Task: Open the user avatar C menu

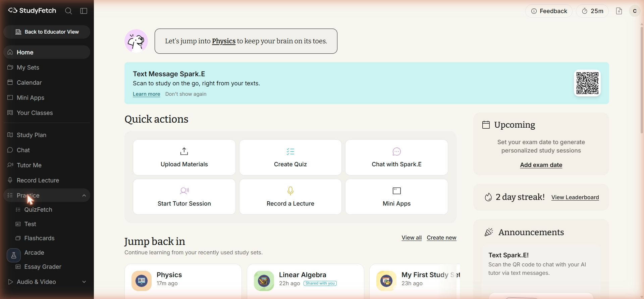Action: pyautogui.click(x=635, y=11)
